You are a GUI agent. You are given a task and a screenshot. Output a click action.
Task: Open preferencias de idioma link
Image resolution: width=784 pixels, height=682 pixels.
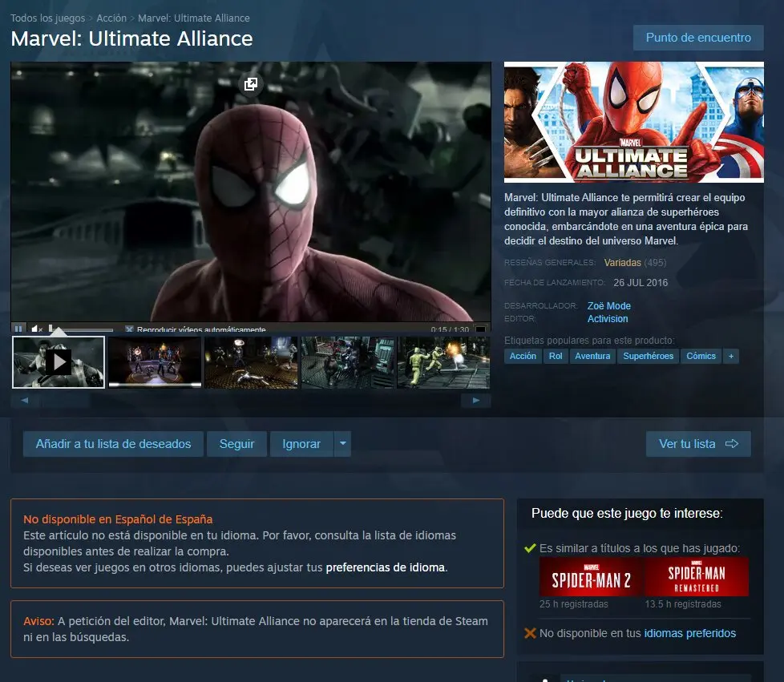[385, 567]
